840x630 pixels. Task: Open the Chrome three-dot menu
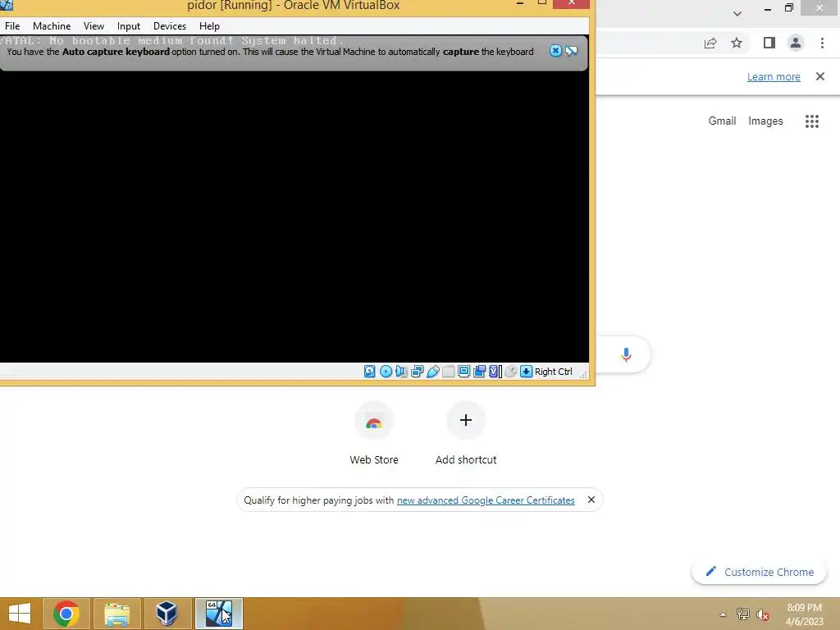pos(822,43)
